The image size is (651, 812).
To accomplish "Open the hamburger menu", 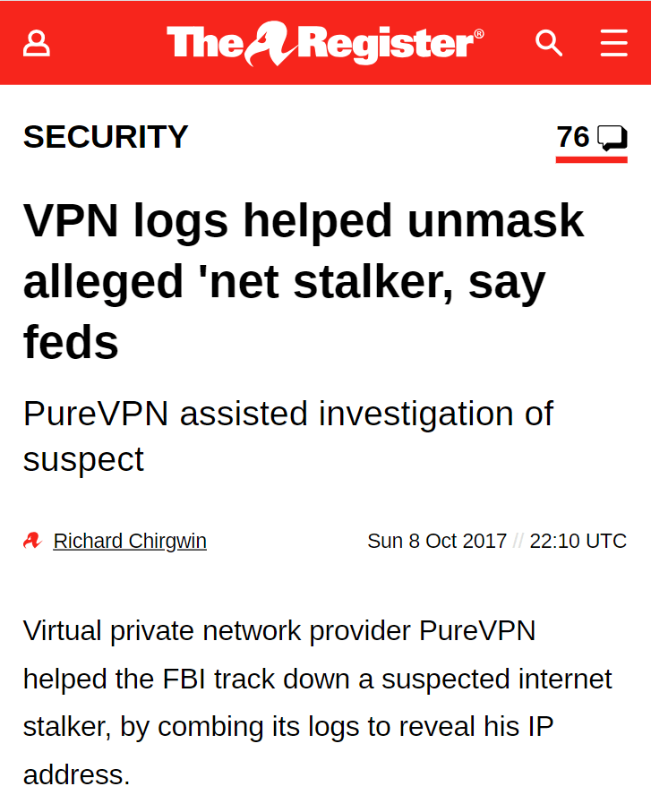I will (613, 42).
